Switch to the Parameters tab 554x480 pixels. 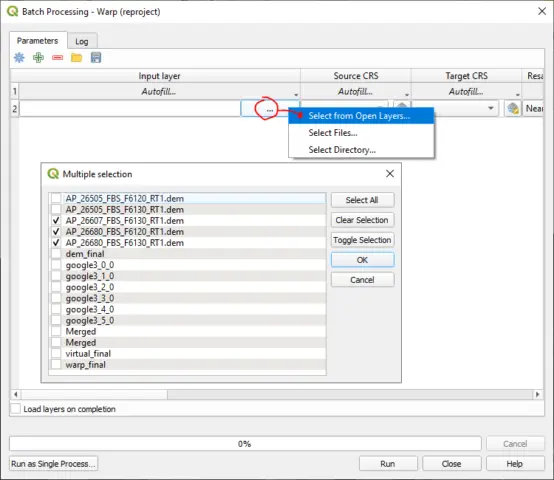37,41
